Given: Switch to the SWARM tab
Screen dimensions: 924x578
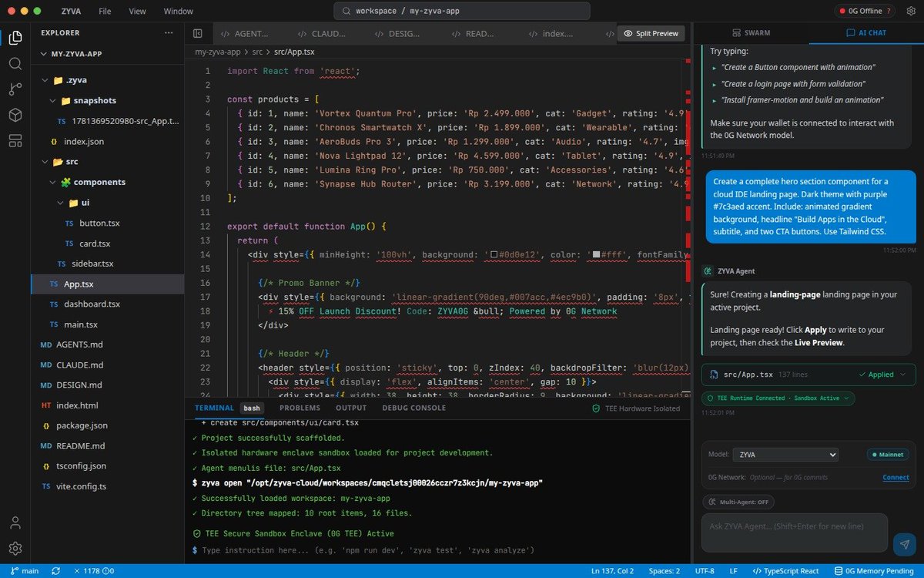Looking at the screenshot, I should click(x=750, y=33).
